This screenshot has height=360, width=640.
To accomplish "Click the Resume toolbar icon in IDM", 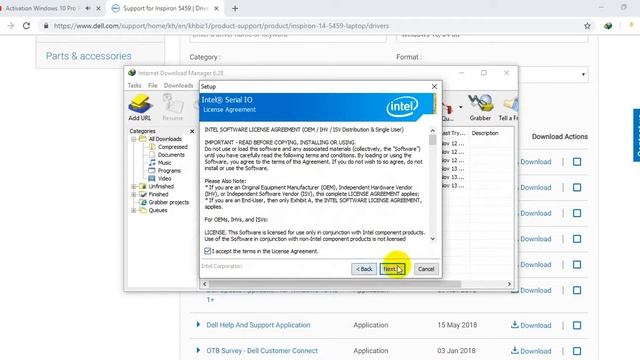I will click(x=173, y=107).
